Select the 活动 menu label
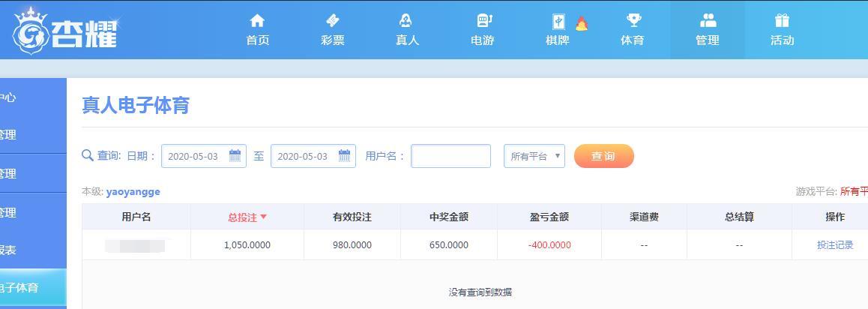This screenshot has height=309, width=868. [783, 40]
